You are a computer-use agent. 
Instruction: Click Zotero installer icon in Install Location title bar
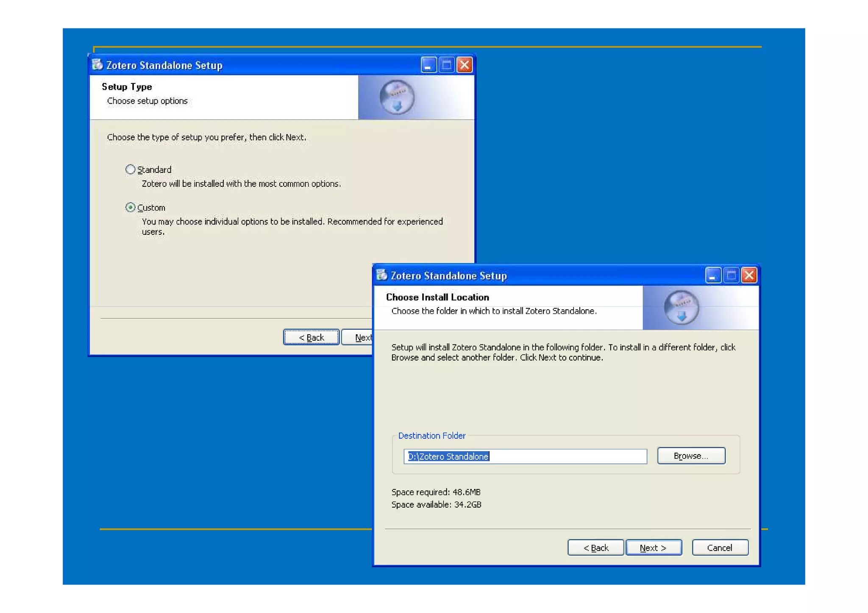click(x=382, y=275)
